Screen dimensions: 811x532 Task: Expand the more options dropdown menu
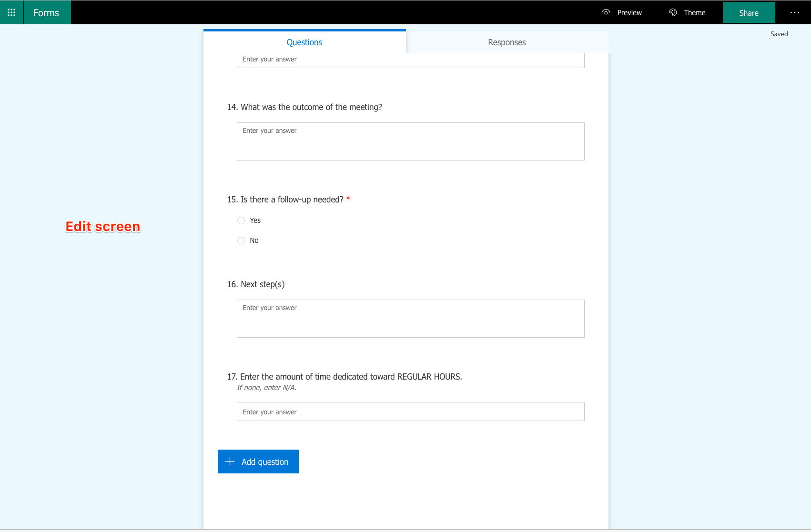(x=794, y=12)
